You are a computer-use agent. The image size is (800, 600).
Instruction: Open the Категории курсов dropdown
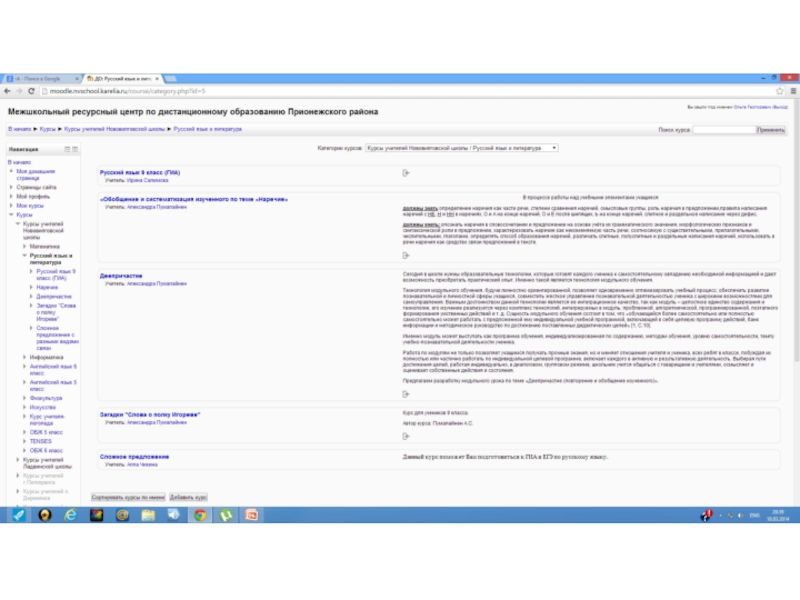(x=462, y=148)
